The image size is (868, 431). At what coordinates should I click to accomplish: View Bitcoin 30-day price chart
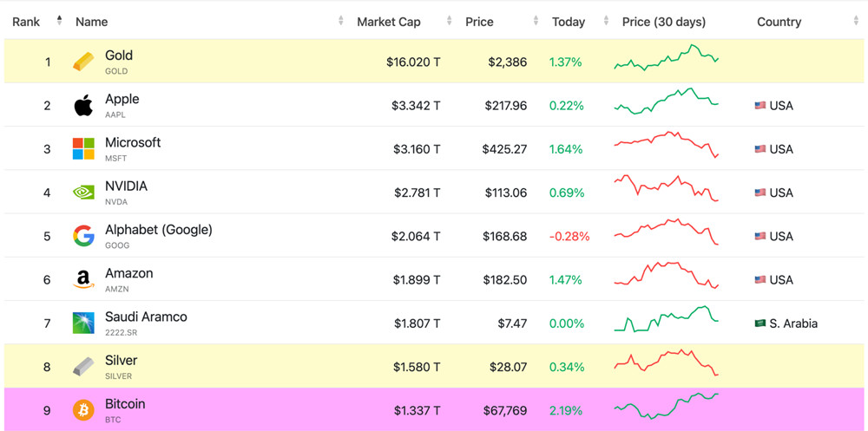tap(666, 405)
